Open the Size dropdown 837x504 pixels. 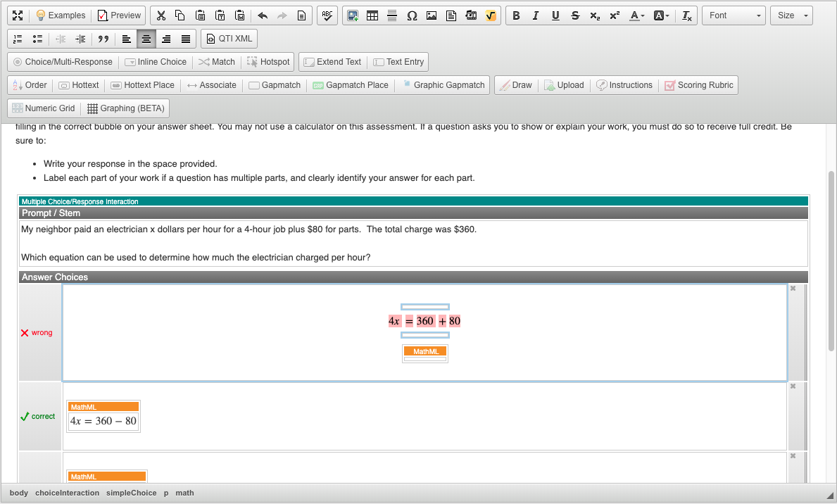click(792, 15)
